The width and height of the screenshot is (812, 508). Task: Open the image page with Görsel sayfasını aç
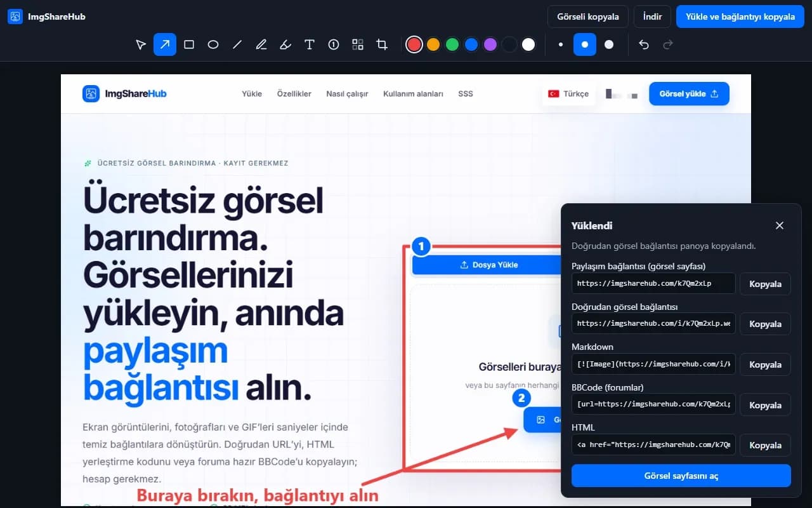(x=681, y=476)
